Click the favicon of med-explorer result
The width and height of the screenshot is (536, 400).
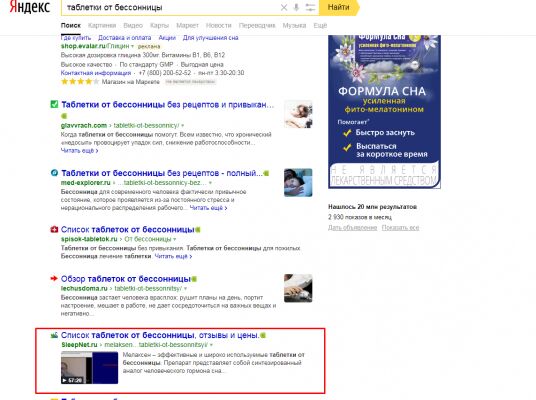54,173
